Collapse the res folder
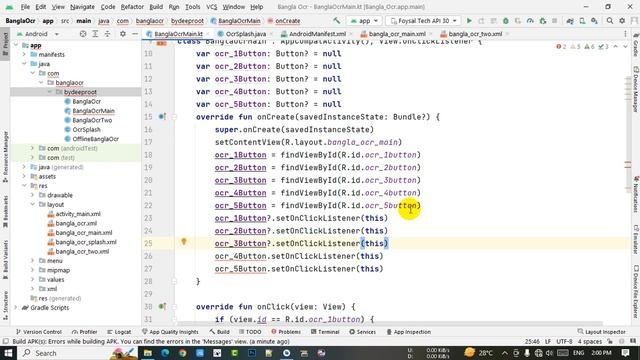640x360 pixels. [24, 186]
